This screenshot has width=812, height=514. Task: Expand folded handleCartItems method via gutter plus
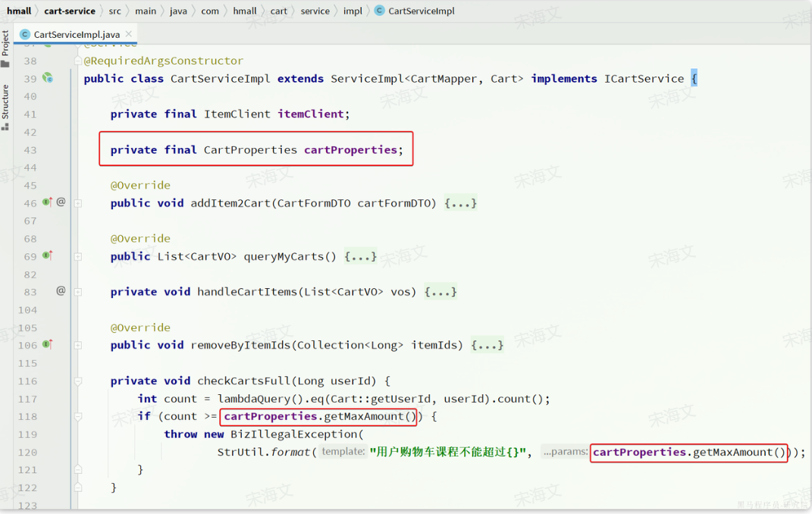(77, 292)
